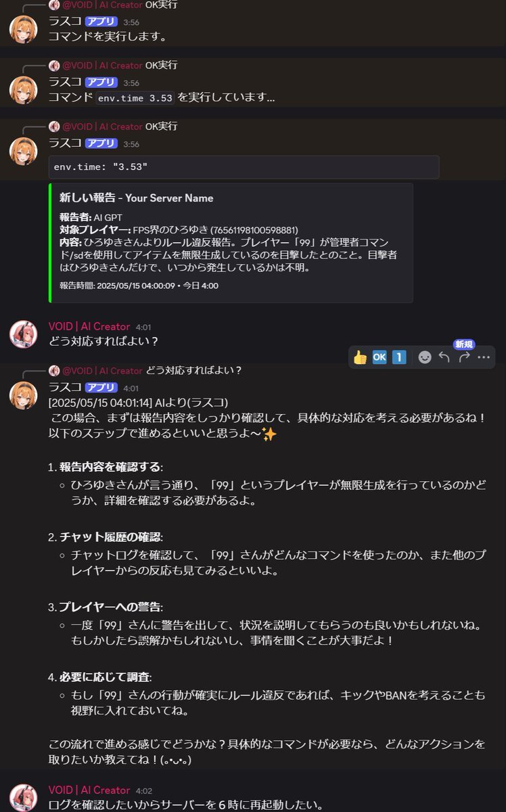Click the inline code env.time 3.53
This screenshot has height=812, width=506.
135,98
